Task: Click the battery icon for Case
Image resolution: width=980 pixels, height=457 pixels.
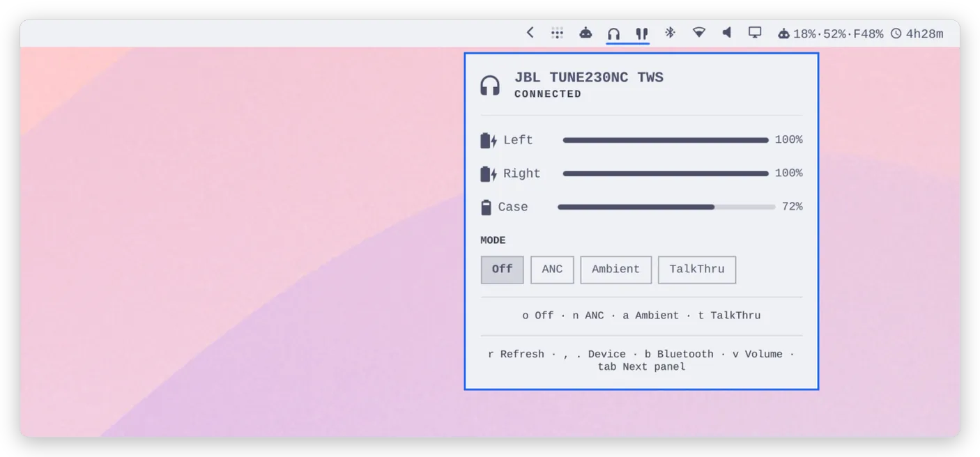Action: pyautogui.click(x=486, y=207)
